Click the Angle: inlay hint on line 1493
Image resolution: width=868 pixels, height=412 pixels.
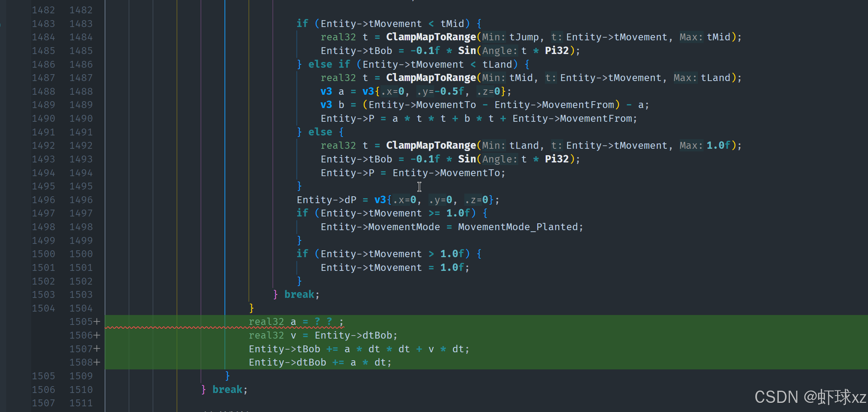click(500, 159)
